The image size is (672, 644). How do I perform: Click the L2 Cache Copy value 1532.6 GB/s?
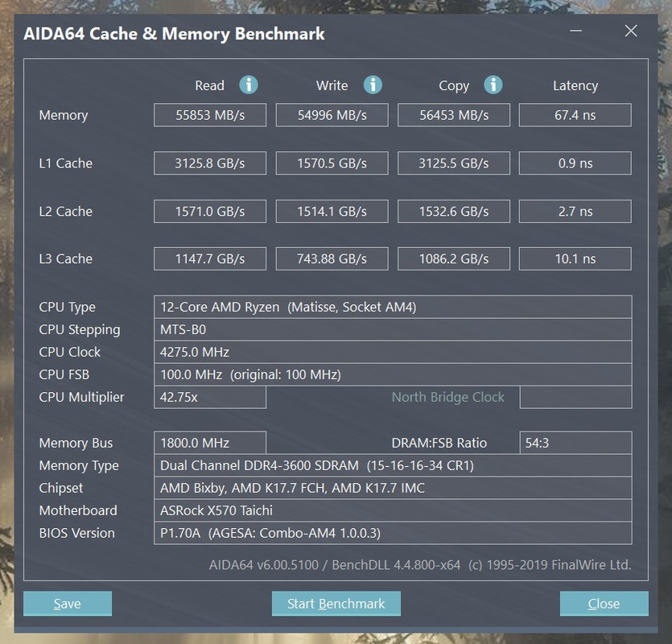pyautogui.click(x=454, y=211)
